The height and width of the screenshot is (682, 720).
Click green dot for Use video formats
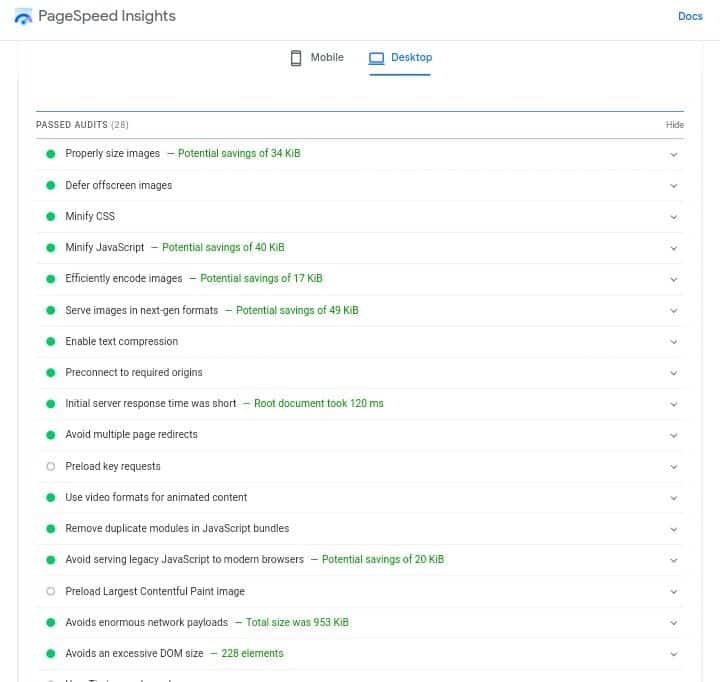(51, 497)
